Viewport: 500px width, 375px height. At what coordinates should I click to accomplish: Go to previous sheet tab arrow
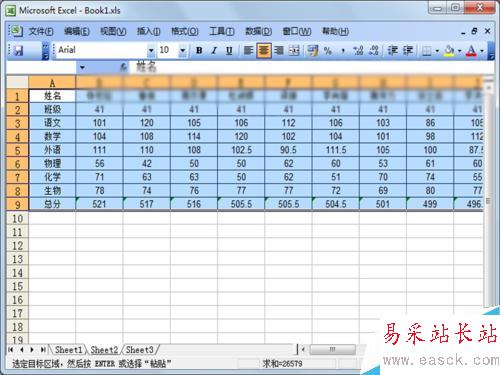point(21,350)
